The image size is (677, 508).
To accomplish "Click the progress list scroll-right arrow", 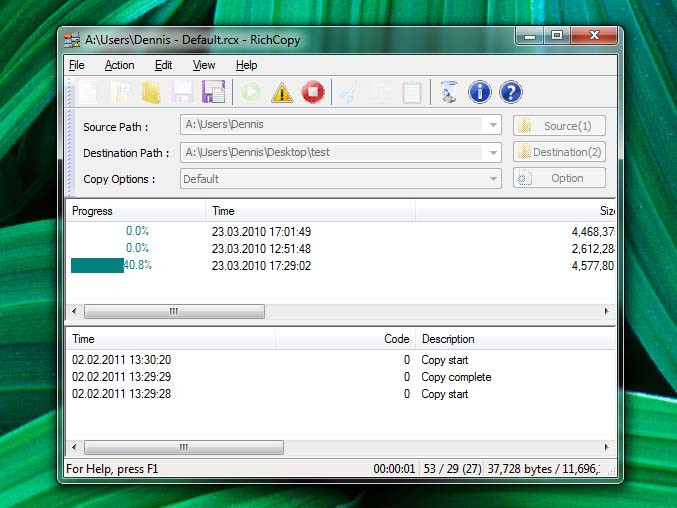I will click(606, 311).
